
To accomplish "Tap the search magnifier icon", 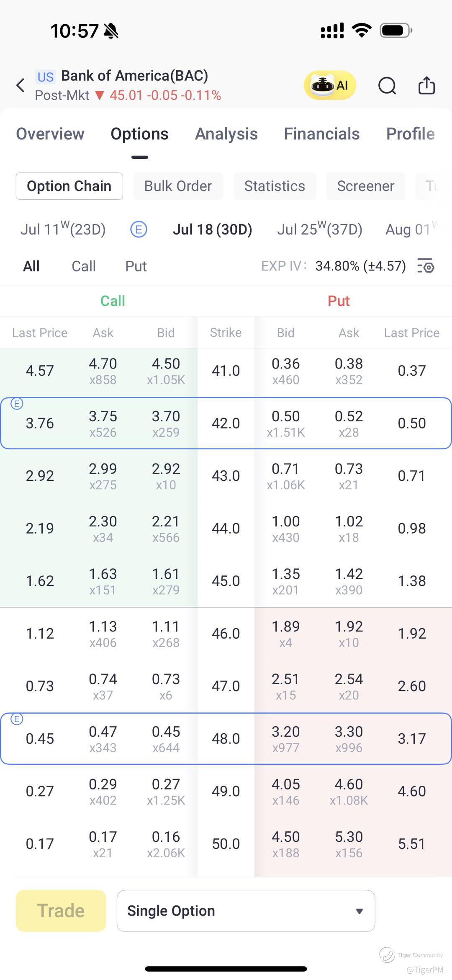I will (387, 86).
